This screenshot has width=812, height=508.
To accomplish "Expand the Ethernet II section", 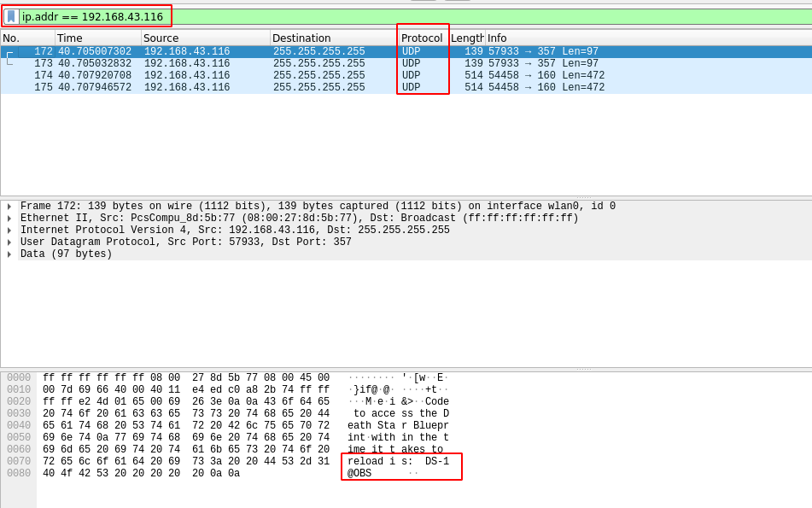I will pos(9,218).
